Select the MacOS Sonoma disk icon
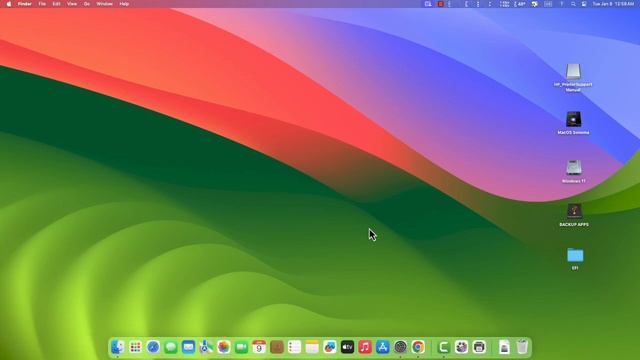Image resolution: width=640 pixels, height=360 pixels. 573,120
